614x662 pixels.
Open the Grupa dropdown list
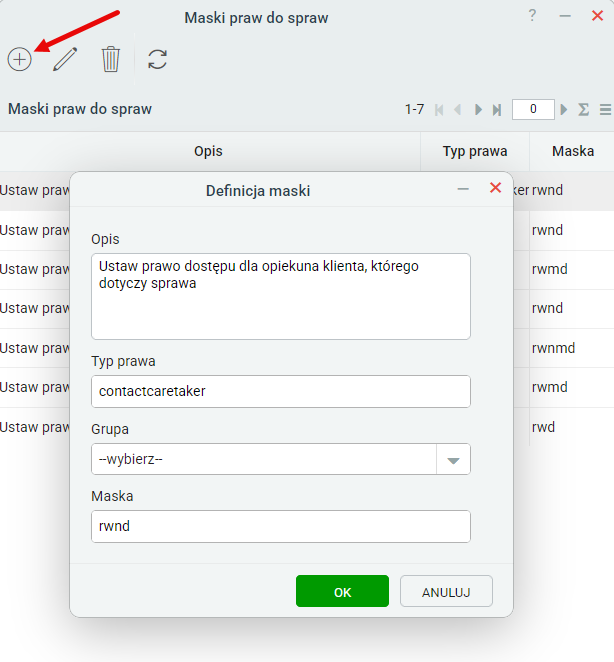(x=281, y=459)
